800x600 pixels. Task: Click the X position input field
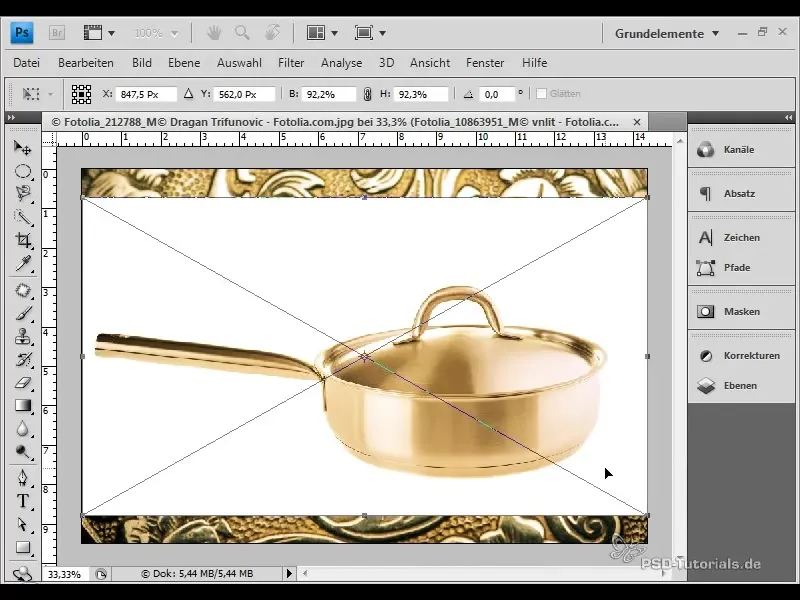coord(146,94)
